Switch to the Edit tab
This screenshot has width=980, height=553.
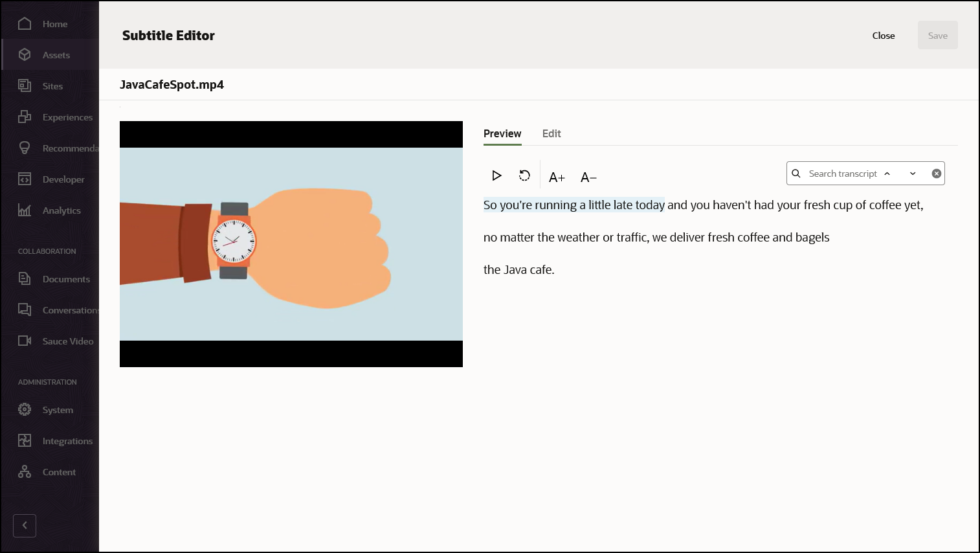coord(551,133)
